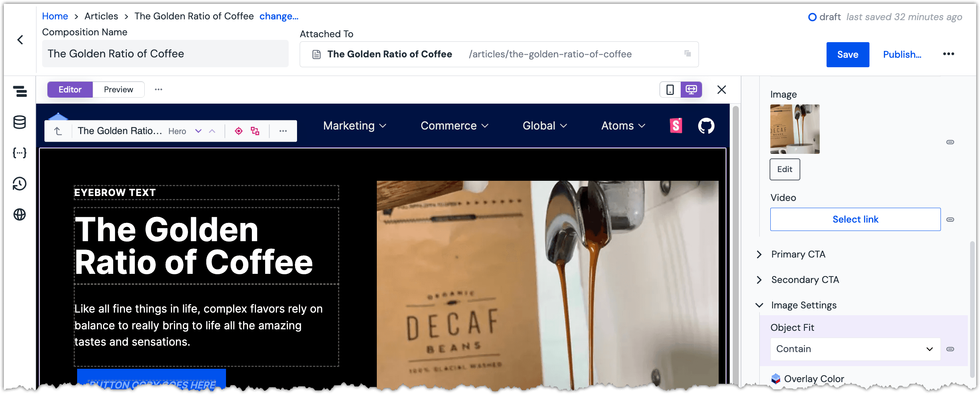Click the link icon beside Video parameter
Screen dimensions: 980x395
tap(950, 220)
